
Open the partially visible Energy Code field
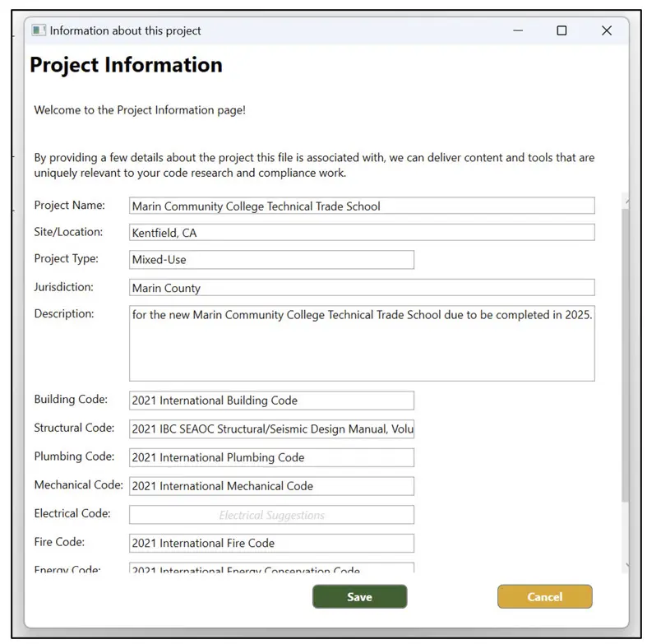point(271,568)
